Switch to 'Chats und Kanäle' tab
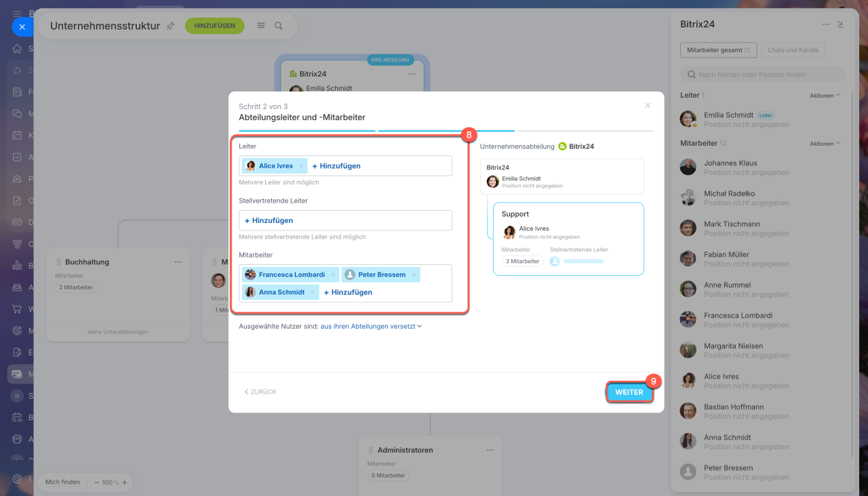868x496 pixels. 793,50
